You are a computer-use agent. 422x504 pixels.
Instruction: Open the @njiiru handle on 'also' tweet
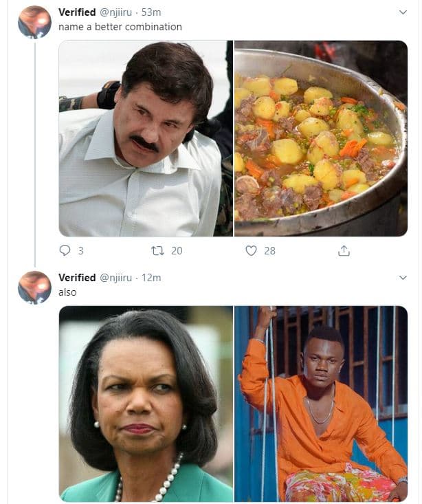118,278
